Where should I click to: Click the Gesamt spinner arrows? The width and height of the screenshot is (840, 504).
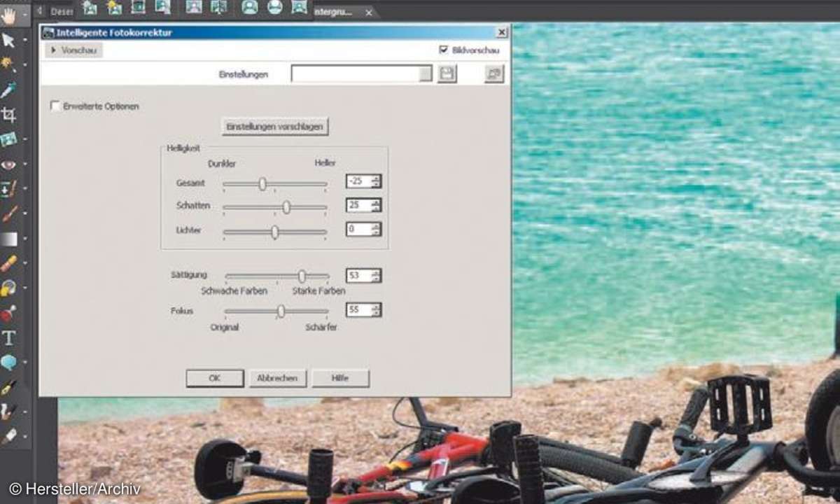377,181
